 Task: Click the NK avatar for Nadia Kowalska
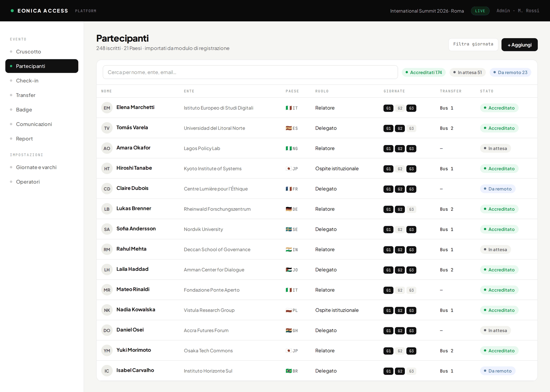pos(107,310)
